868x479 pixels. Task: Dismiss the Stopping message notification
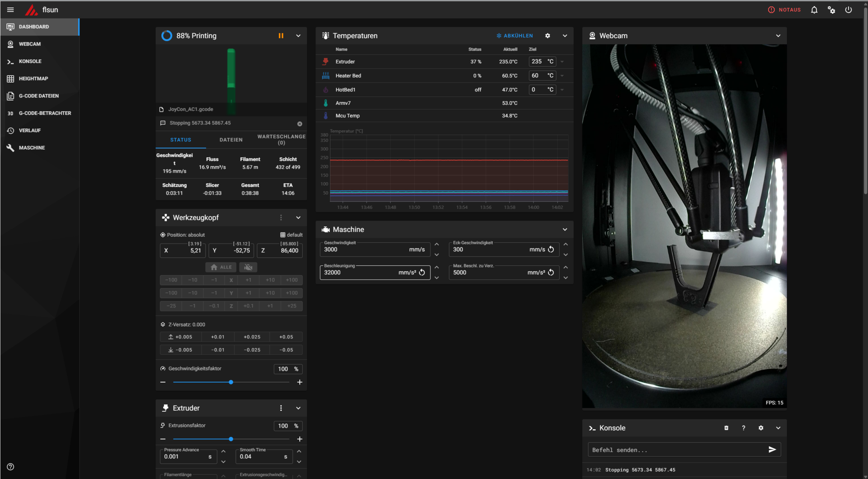(x=300, y=123)
